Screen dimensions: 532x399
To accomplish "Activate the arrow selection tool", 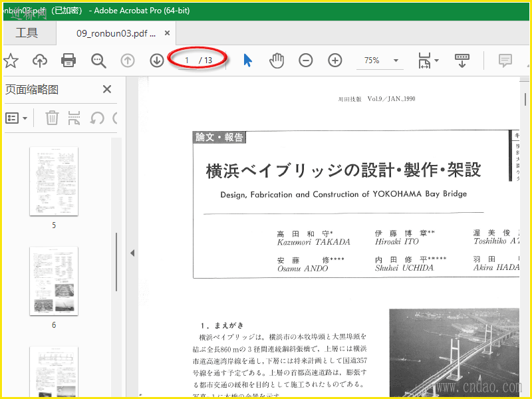I will coord(247,61).
